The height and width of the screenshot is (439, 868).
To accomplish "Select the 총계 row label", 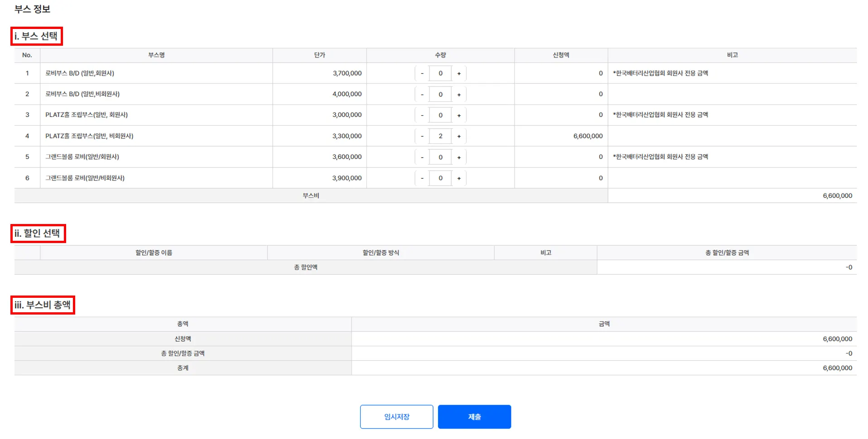I will pos(183,368).
